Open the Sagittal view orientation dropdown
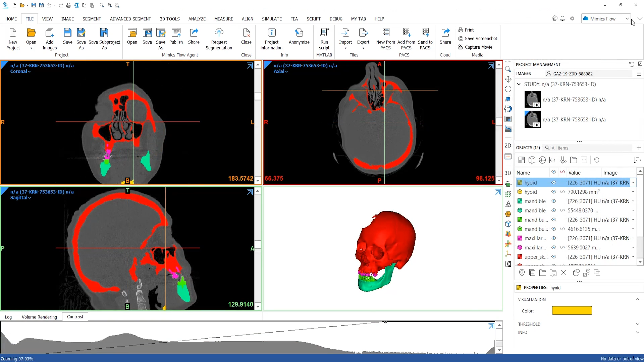 21,198
